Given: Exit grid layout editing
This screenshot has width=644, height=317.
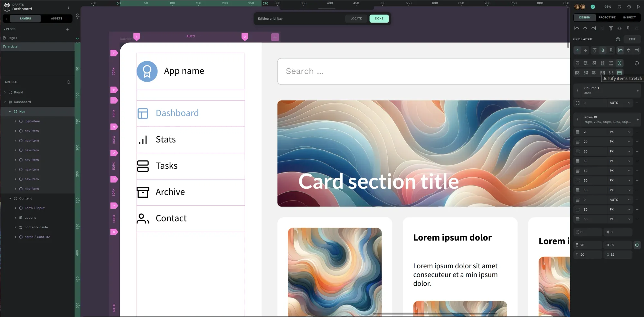Looking at the screenshot, I should [x=632, y=39].
